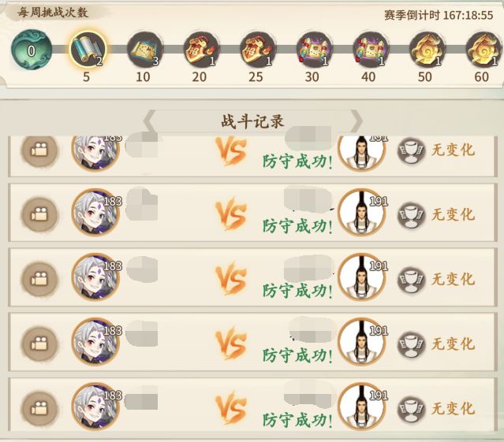Click 无变化 label in the last record

(x=453, y=409)
